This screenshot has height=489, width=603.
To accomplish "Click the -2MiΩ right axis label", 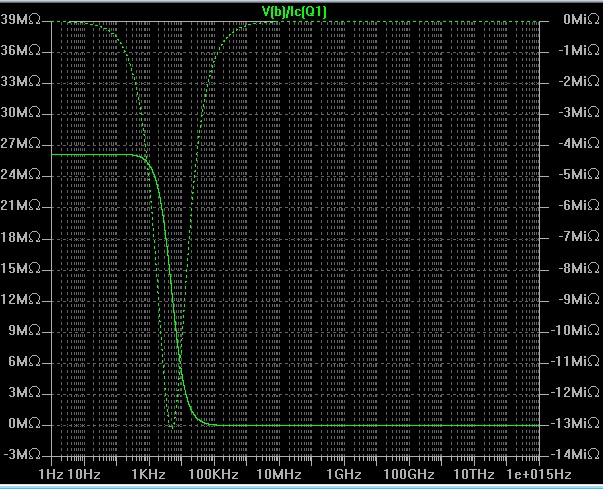I will pos(579,82).
